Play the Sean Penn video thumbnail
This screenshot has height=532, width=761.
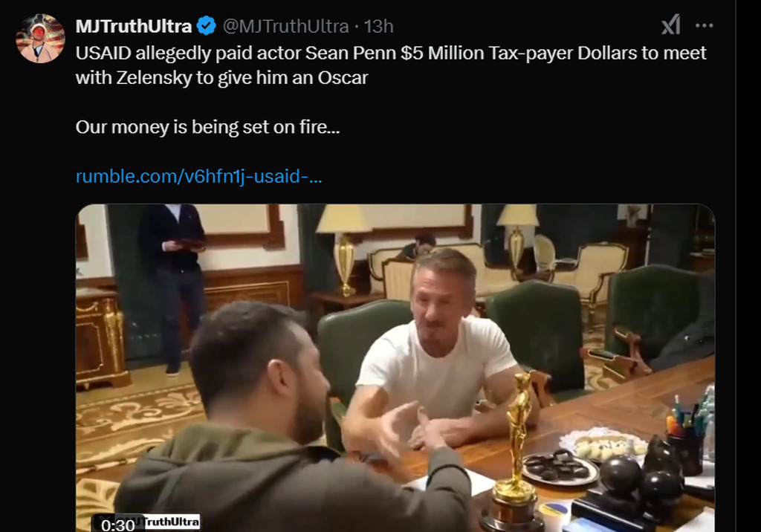click(x=395, y=368)
